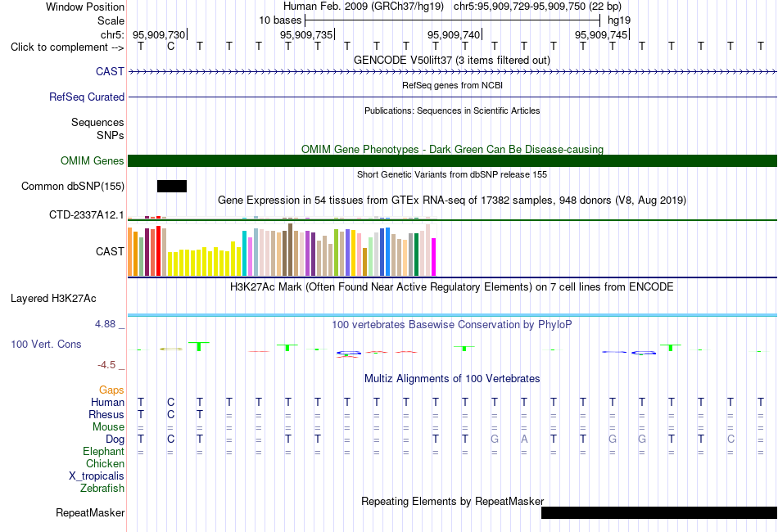Viewport: 778px width, 532px height.
Task: Click the light blue H3K27Ac signal line
Action: [452, 315]
